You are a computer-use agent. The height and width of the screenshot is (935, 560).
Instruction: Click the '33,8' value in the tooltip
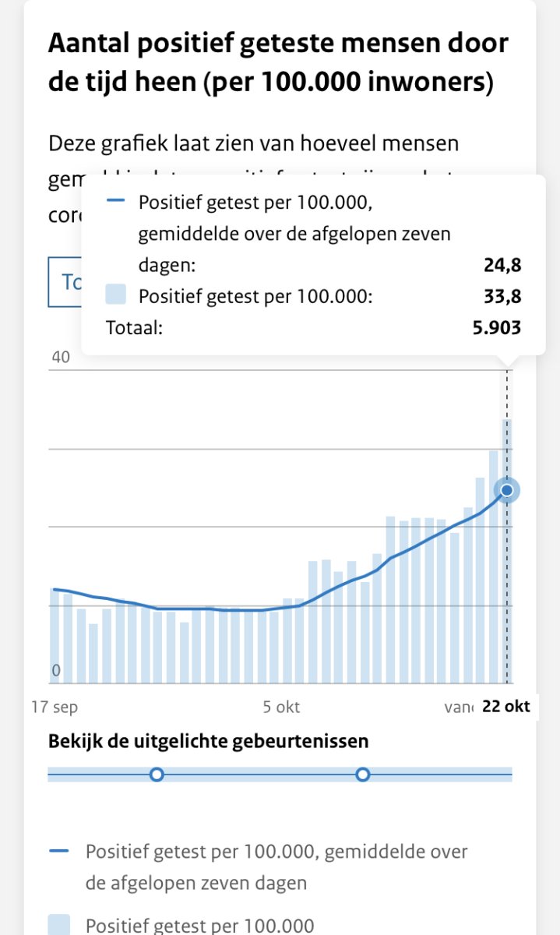[502, 297]
